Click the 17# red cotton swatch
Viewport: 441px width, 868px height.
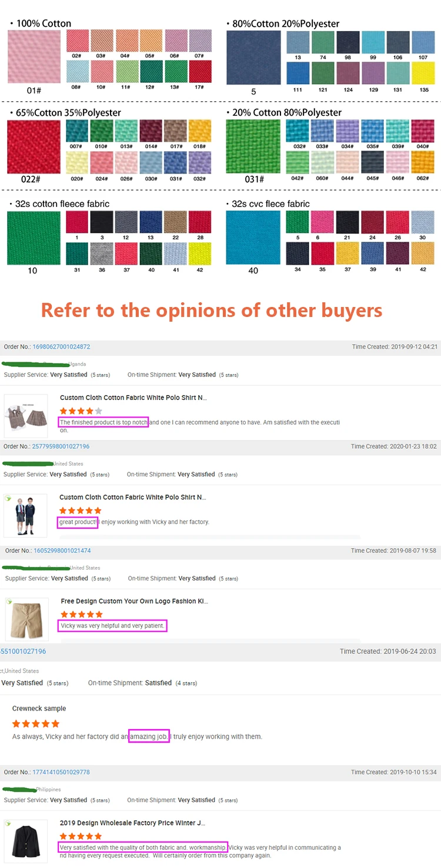point(199,71)
